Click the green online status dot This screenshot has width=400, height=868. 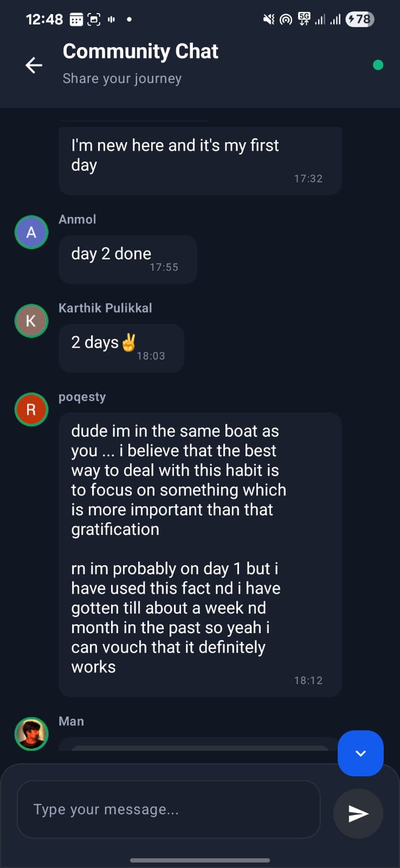click(378, 65)
